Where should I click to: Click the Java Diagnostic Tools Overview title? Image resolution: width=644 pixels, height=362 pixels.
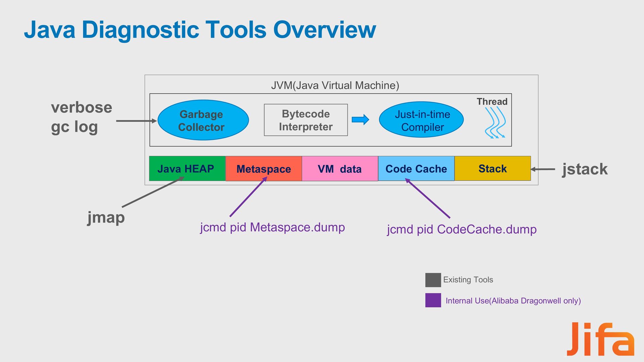point(200,30)
